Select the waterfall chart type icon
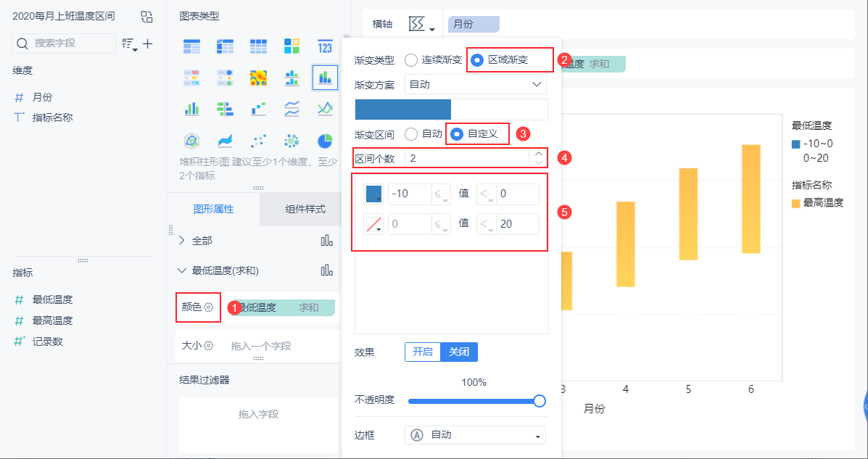Viewport: 868px width, 459px height. [x=258, y=109]
